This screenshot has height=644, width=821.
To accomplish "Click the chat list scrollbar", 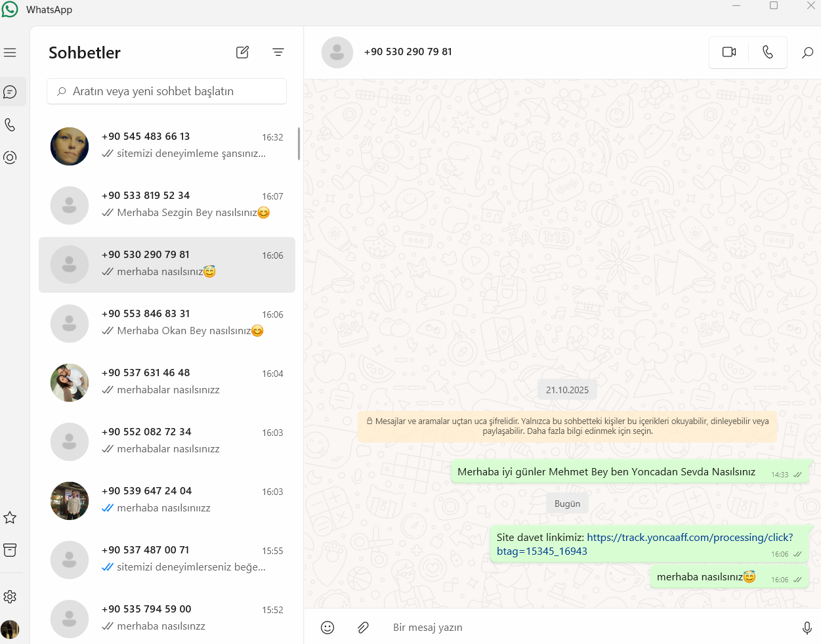I will 299,144.
